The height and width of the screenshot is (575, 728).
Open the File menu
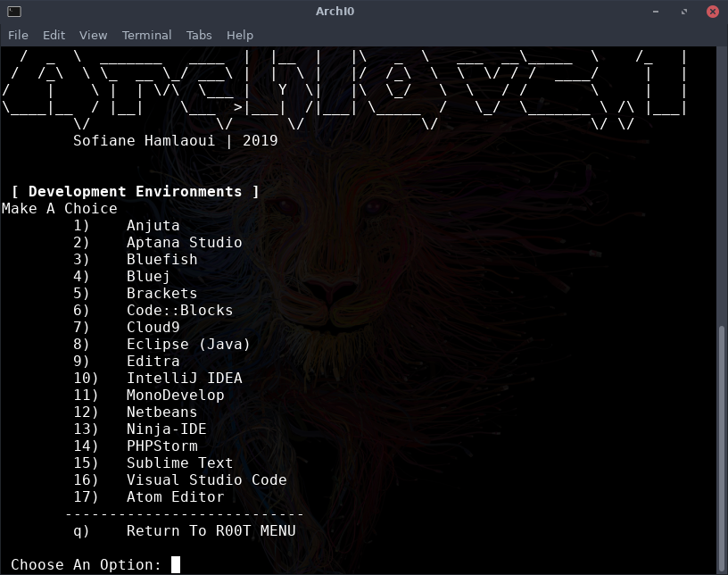[18, 36]
